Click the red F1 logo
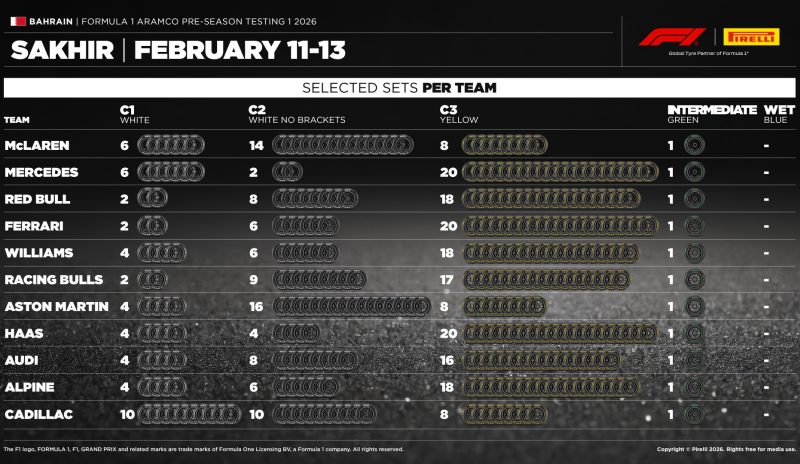This screenshot has height=464, width=800. point(672,37)
